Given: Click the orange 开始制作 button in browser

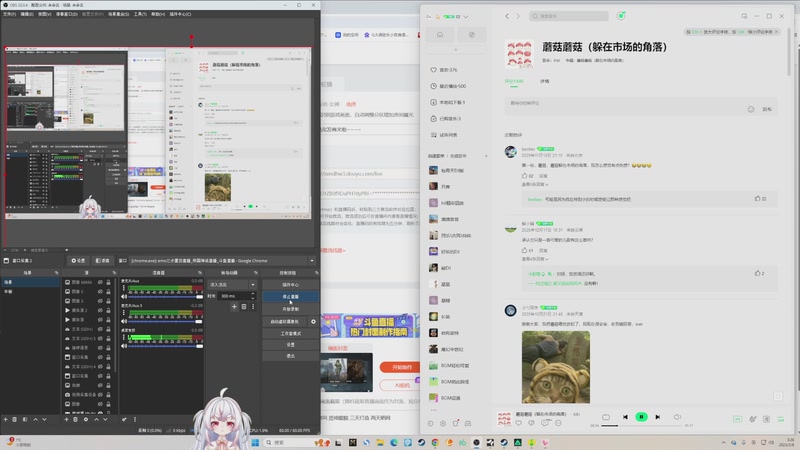Looking at the screenshot, I should point(402,367).
